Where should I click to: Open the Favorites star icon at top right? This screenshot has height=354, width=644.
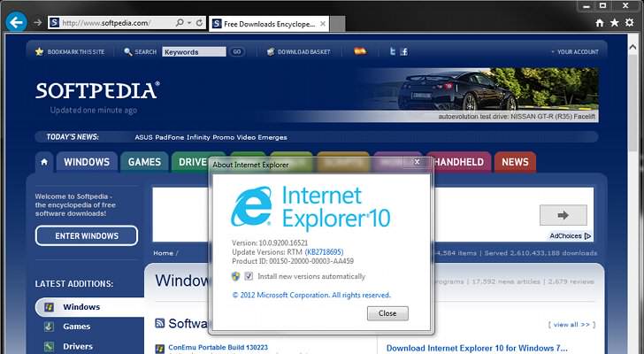coord(615,22)
